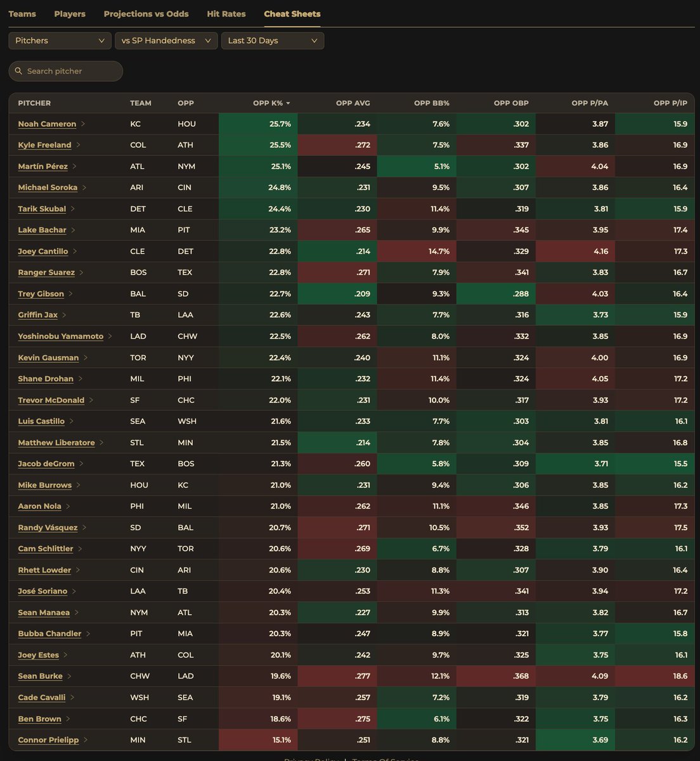Click Joey Cantillo's 4.16 OPP P/PA cell
The image size is (700, 761).
575,251
